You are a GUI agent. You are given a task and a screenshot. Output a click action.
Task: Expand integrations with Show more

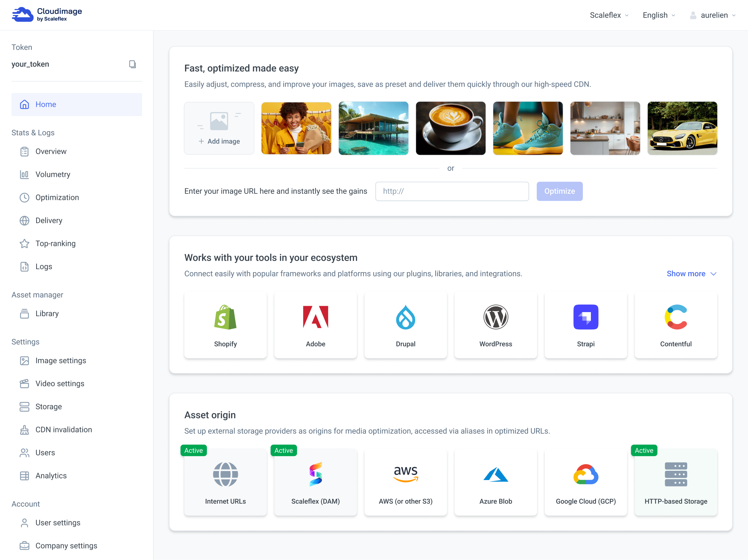point(691,273)
